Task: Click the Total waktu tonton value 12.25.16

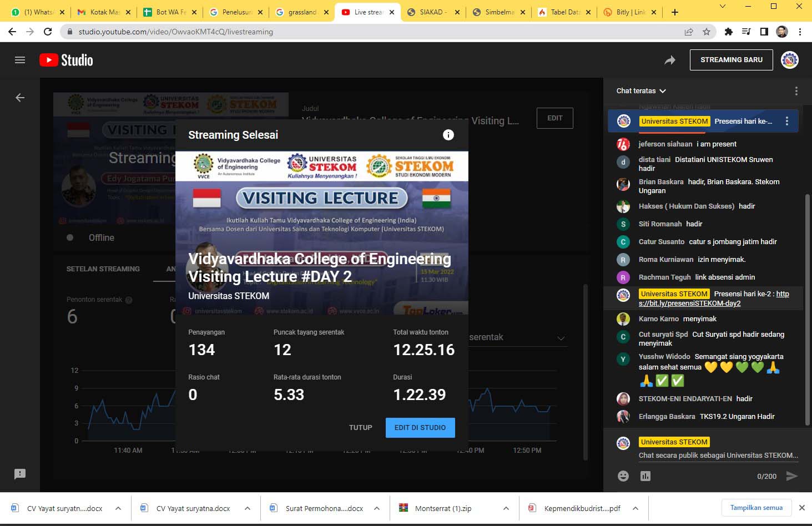Action: click(424, 350)
